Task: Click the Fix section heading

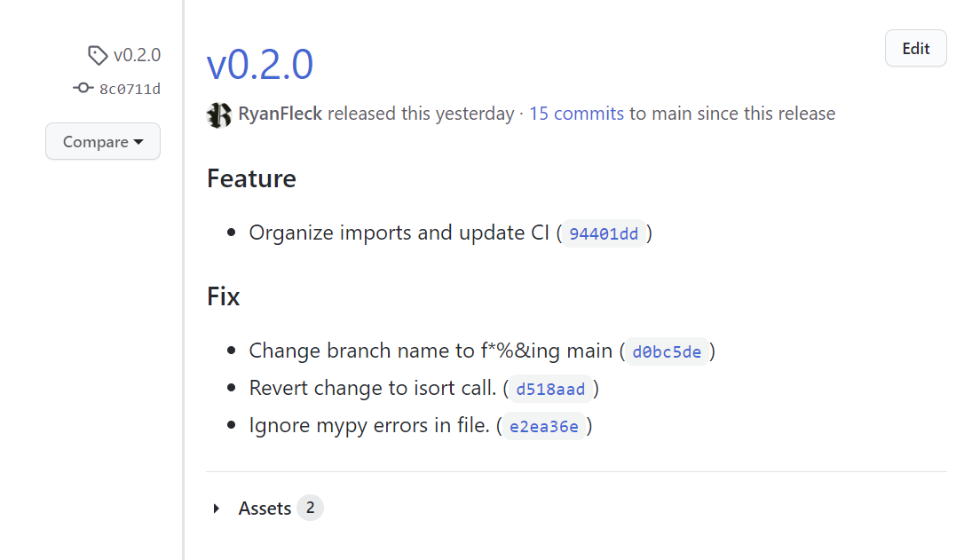Action: pyautogui.click(x=224, y=296)
